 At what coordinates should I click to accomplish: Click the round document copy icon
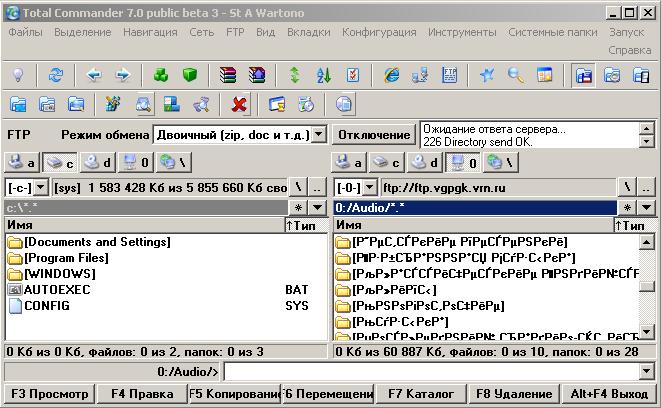344,104
